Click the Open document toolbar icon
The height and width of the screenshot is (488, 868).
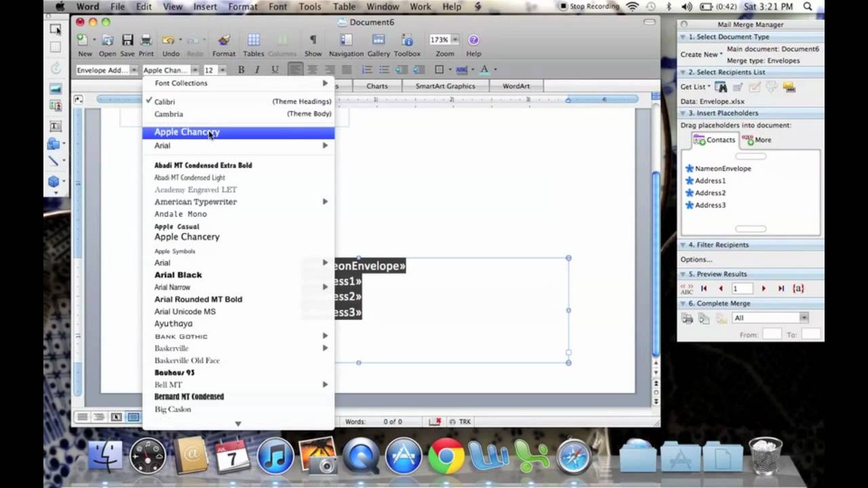pyautogui.click(x=107, y=41)
